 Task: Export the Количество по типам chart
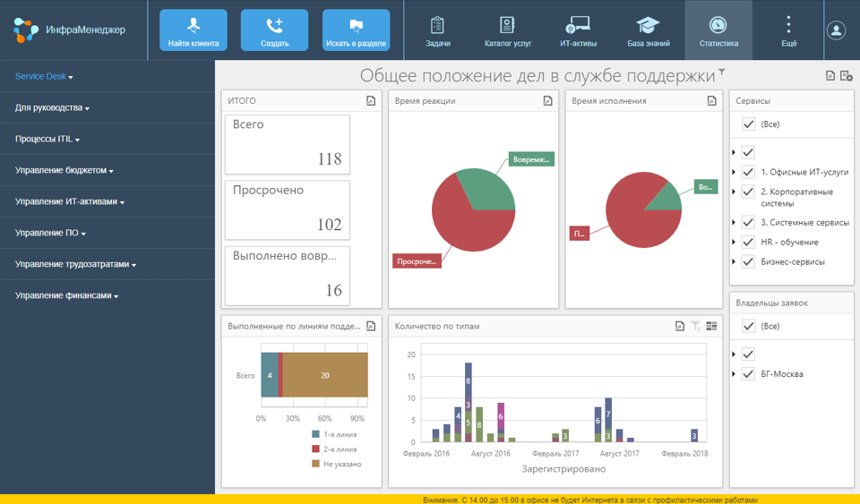point(680,326)
